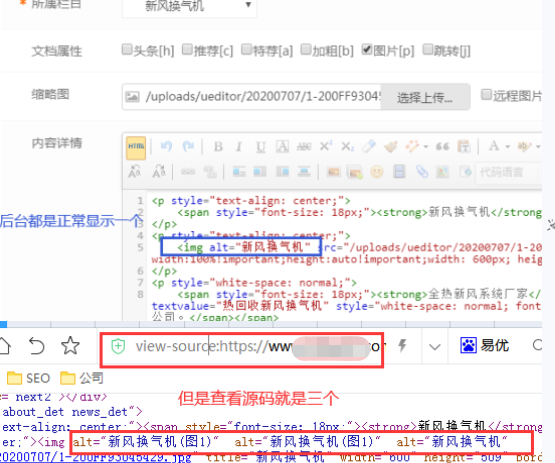
Task: Click the underline U icon
Action: coord(261,147)
